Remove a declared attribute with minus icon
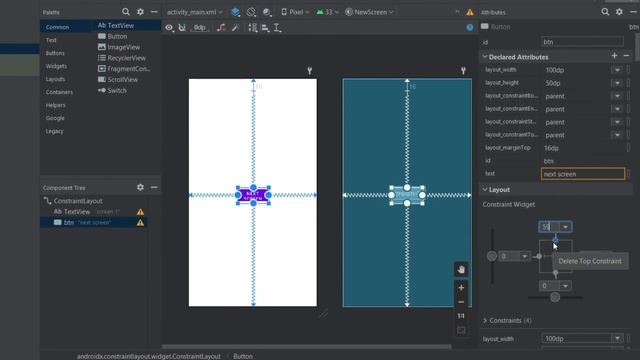The height and width of the screenshot is (360, 640). click(x=626, y=56)
